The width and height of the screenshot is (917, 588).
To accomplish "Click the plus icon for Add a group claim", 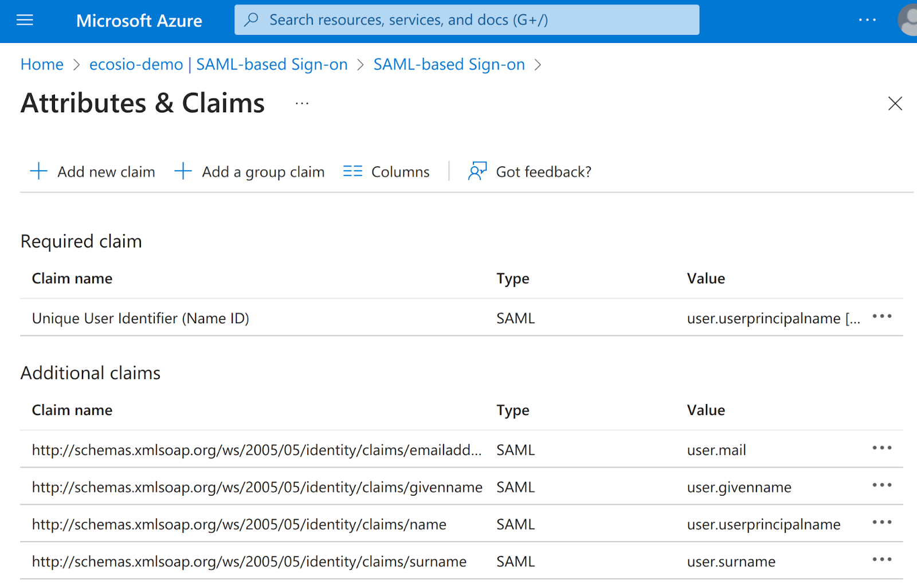I will pyautogui.click(x=183, y=171).
